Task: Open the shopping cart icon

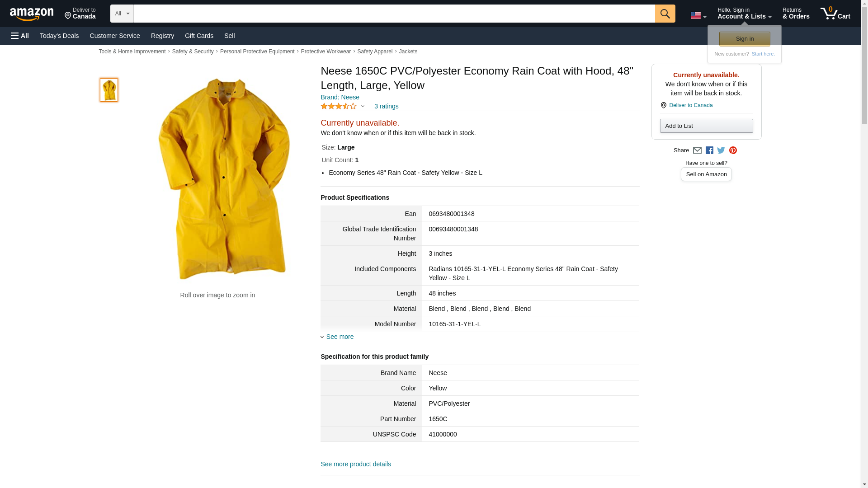Action: tap(835, 14)
